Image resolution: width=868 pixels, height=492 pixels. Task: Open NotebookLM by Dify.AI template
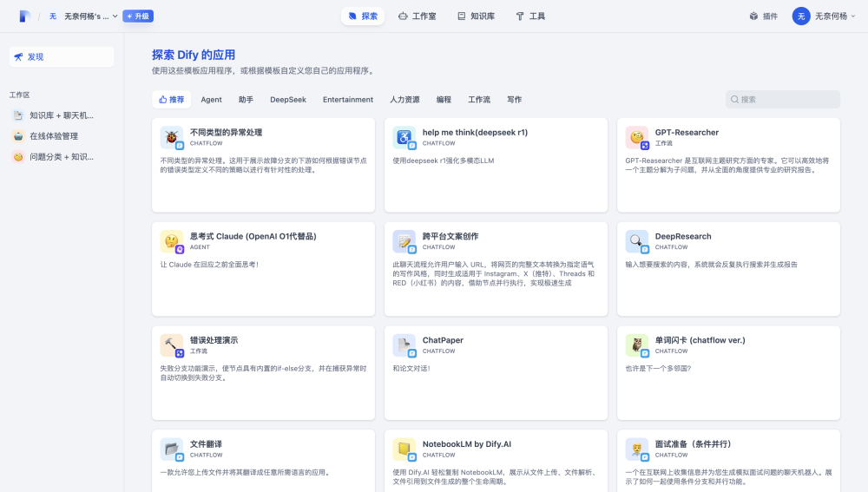pos(467,444)
